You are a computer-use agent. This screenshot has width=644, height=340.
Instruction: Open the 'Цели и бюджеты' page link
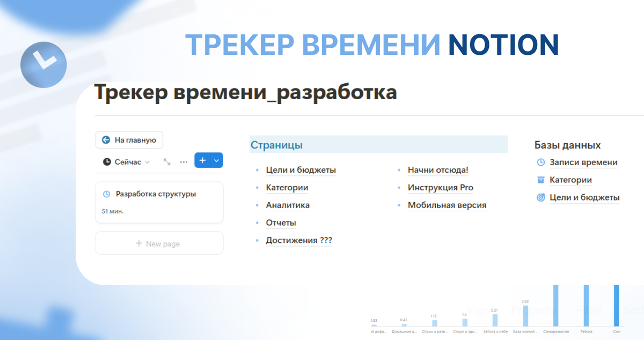pos(301,170)
